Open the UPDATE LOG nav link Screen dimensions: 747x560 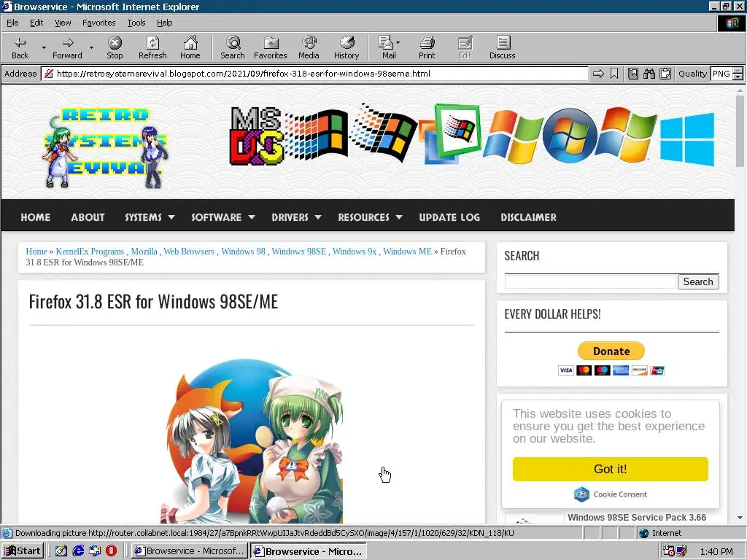coord(449,217)
